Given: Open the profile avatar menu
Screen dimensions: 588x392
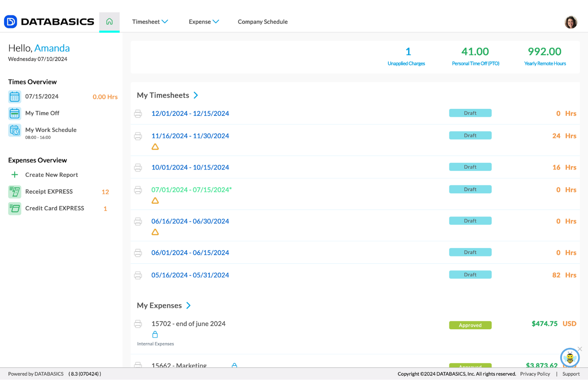Looking at the screenshot, I should coord(571,22).
